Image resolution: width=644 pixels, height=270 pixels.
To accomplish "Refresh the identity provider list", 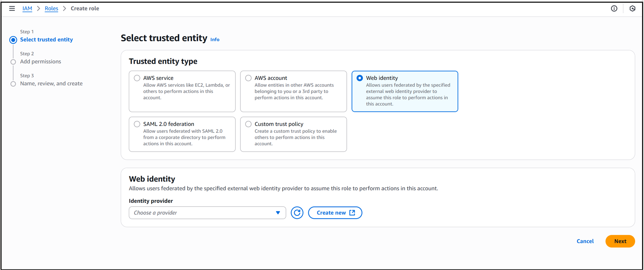I will tap(297, 213).
